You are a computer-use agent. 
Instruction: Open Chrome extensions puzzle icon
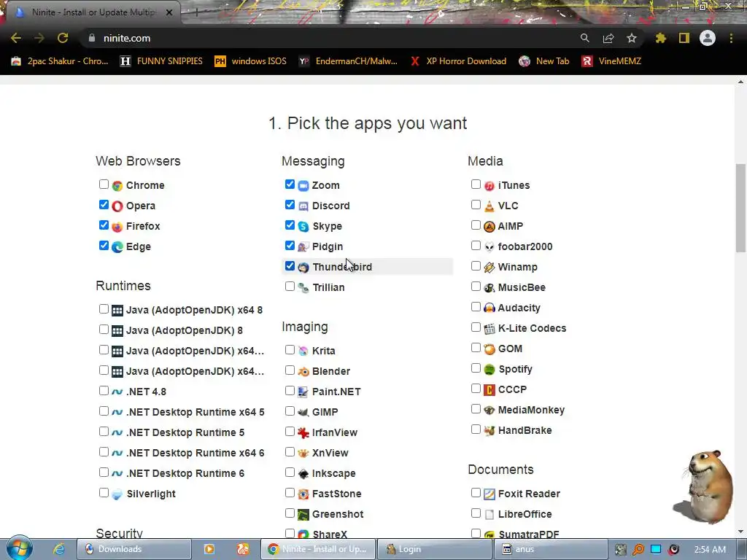[660, 38]
